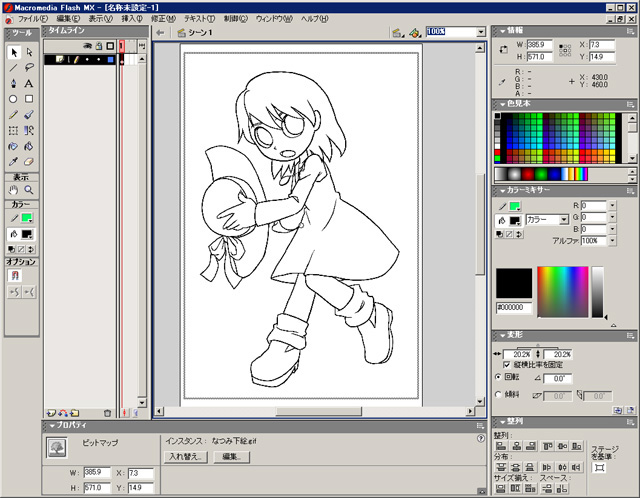Click the swap colors icon in toolbox
640x498 pixels.
(x=31, y=249)
